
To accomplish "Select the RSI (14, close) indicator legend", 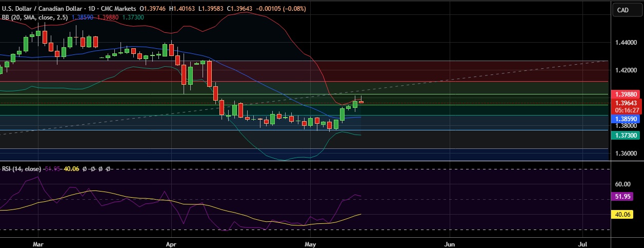I will pyautogui.click(x=21, y=168).
